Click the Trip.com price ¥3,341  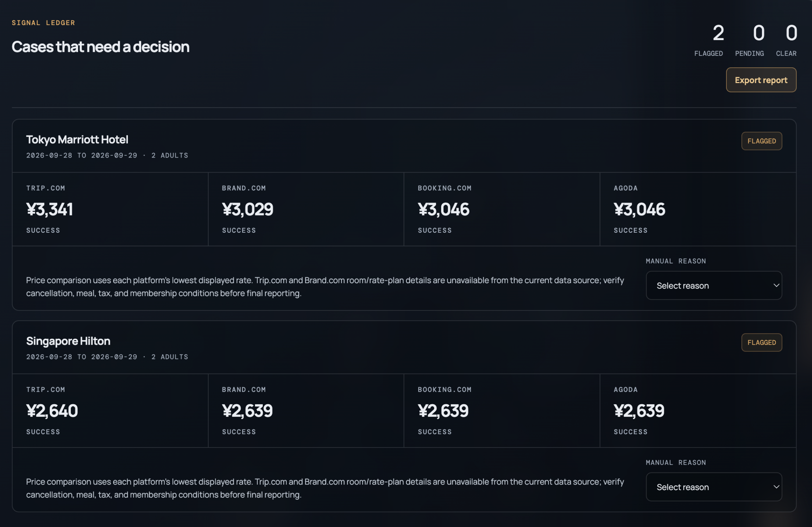coord(49,209)
